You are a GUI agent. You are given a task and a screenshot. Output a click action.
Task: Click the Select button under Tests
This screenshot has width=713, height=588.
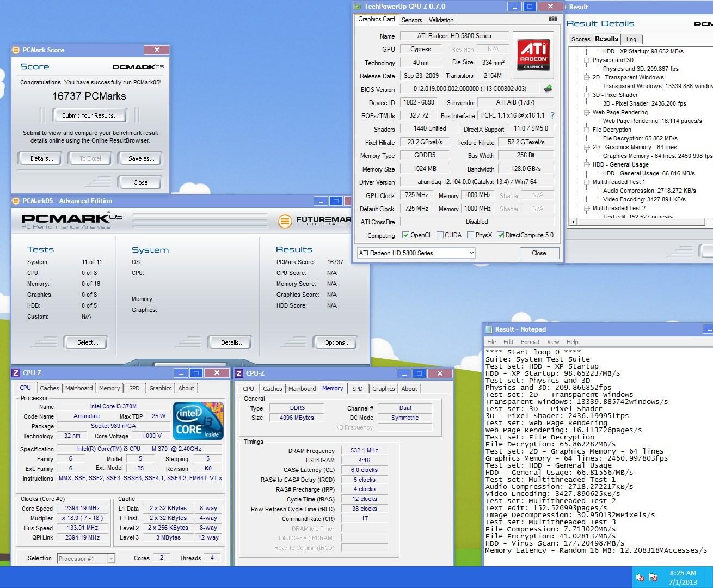(x=87, y=342)
